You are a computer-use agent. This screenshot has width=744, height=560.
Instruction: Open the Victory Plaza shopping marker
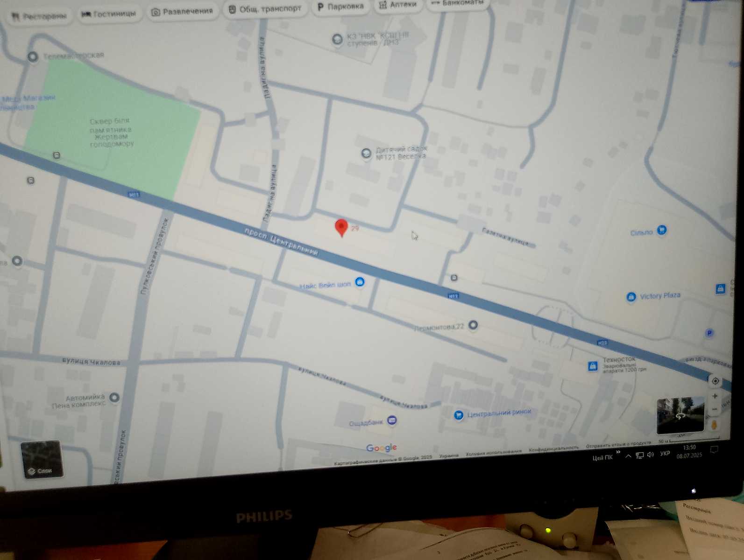[x=631, y=297]
